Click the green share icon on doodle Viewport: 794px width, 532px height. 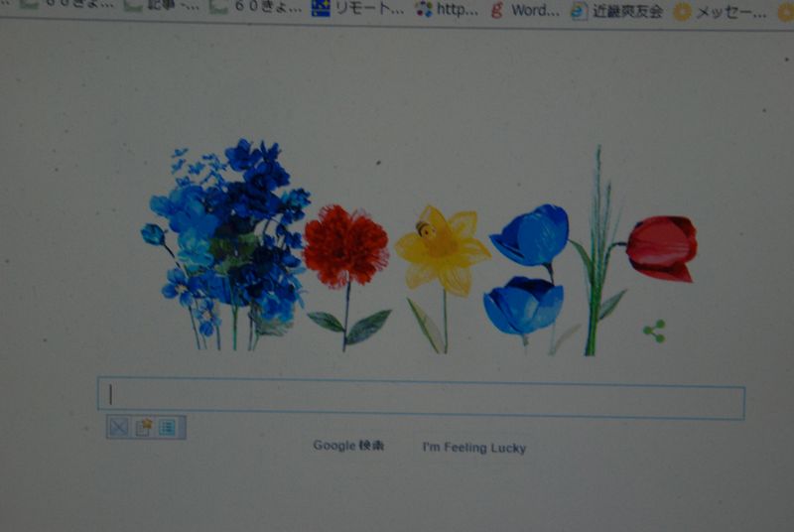click(x=654, y=332)
